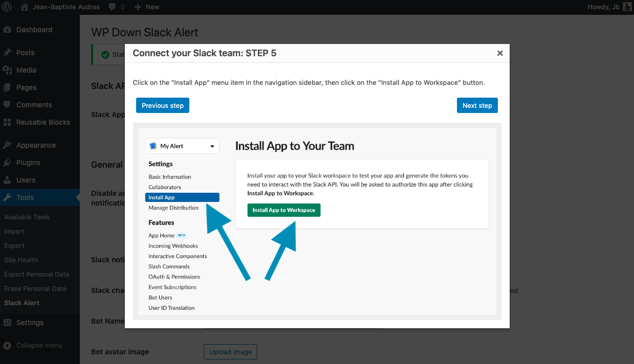Viewport: 634px width, 364px height.
Task: Click the Posts pin icon
Action: coord(7,53)
